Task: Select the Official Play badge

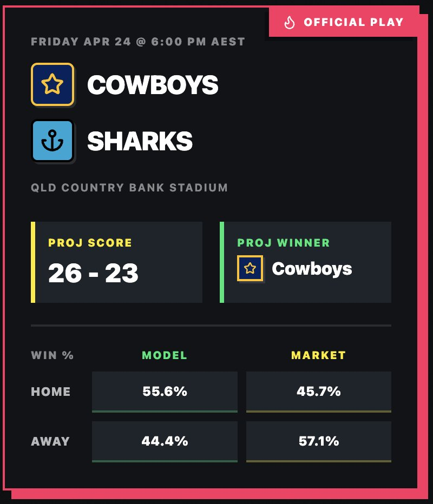Action: coord(344,22)
